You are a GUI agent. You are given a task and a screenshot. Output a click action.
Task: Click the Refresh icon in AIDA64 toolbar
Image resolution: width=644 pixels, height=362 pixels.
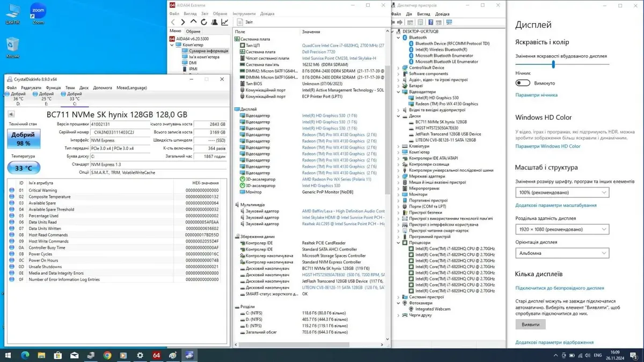[x=204, y=22]
